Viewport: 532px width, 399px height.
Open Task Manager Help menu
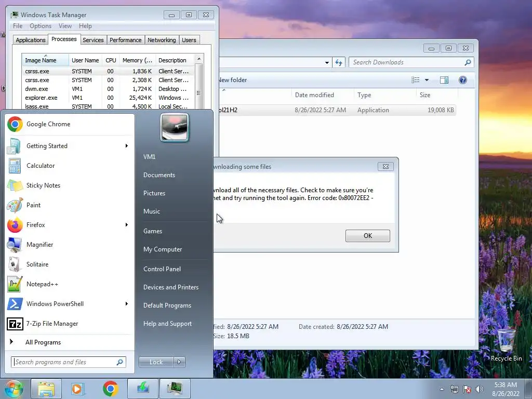[85, 26]
